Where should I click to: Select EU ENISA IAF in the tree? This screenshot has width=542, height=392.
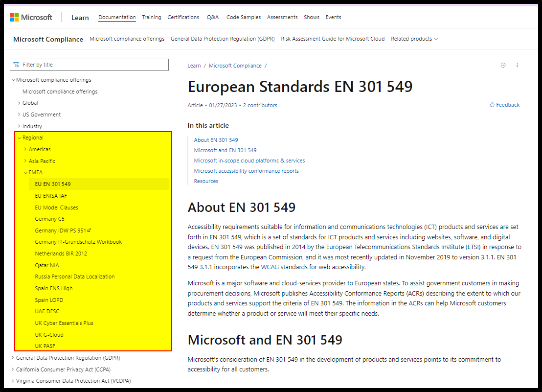pos(51,196)
